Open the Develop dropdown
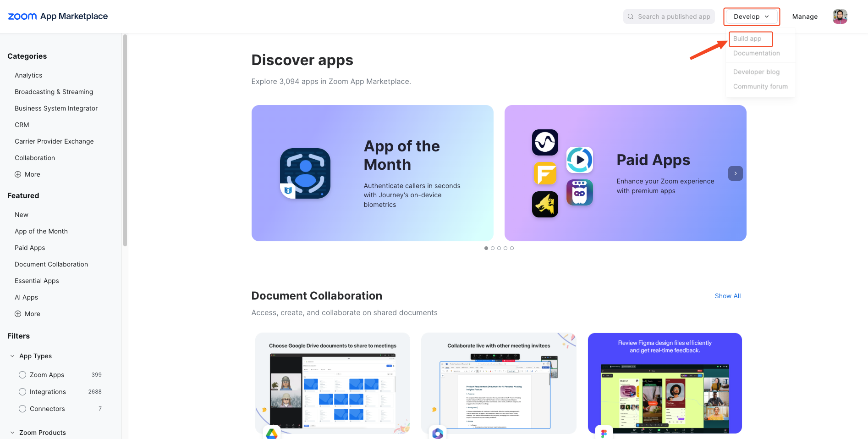 [x=752, y=17]
